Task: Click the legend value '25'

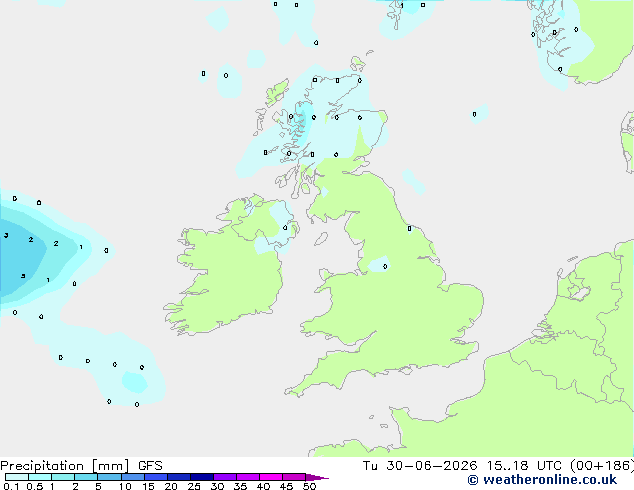Action: tap(194, 486)
